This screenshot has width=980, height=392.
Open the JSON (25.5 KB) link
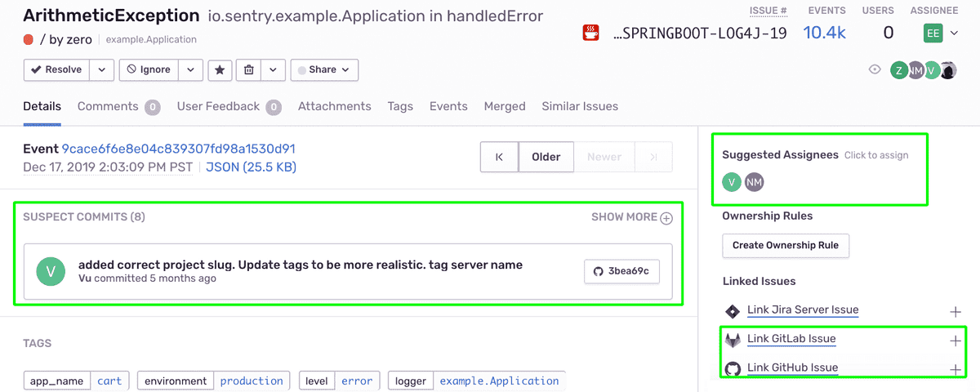(251, 167)
